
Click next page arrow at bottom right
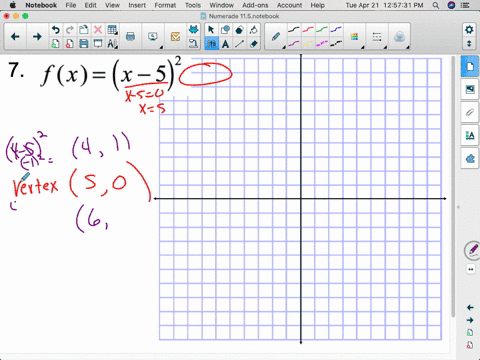pos(470,320)
